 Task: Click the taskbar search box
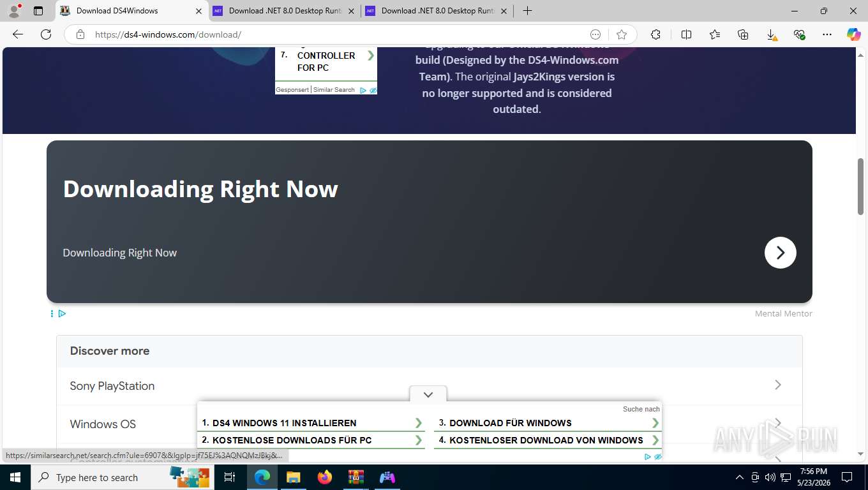pos(121,477)
